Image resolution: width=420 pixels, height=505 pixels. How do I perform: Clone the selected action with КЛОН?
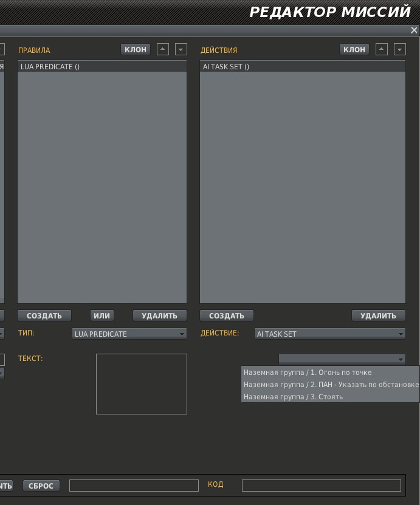(x=354, y=50)
